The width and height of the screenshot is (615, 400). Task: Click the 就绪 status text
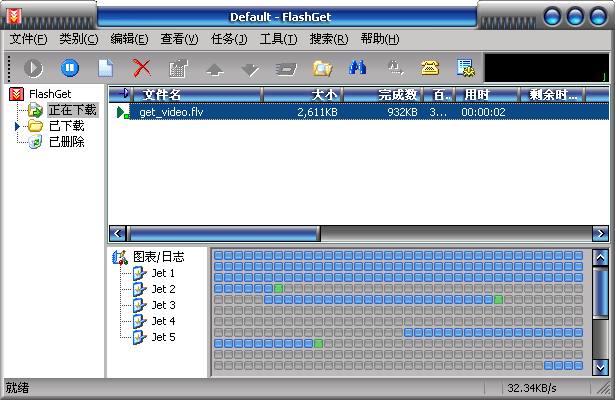point(17,388)
